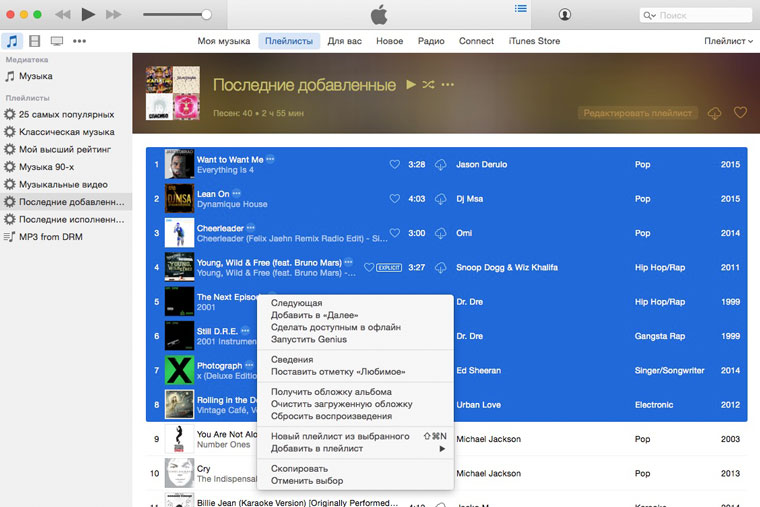Image resolution: width=760 pixels, height=507 pixels.
Task: Switch to the Music library icon
Action: 12,41
